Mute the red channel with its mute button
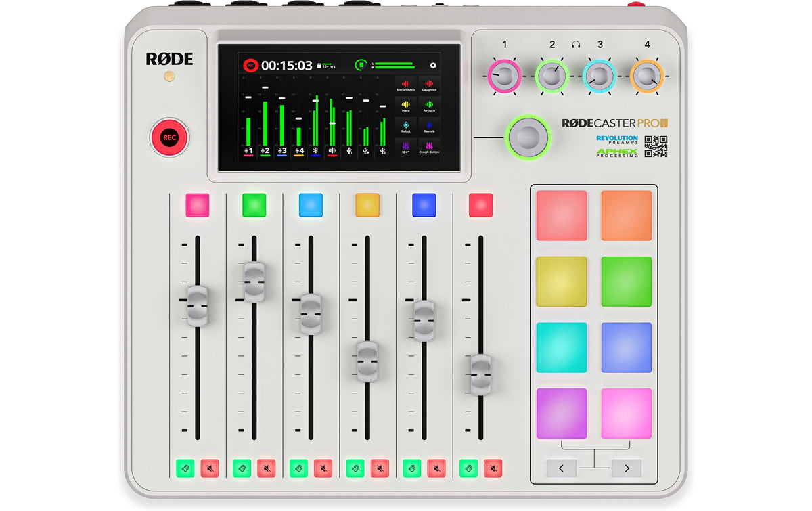Image resolution: width=812 pixels, height=511 pixels. [x=493, y=468]
